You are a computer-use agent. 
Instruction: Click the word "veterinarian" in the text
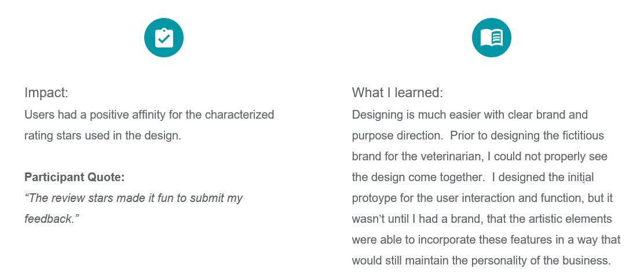[449, 156]
